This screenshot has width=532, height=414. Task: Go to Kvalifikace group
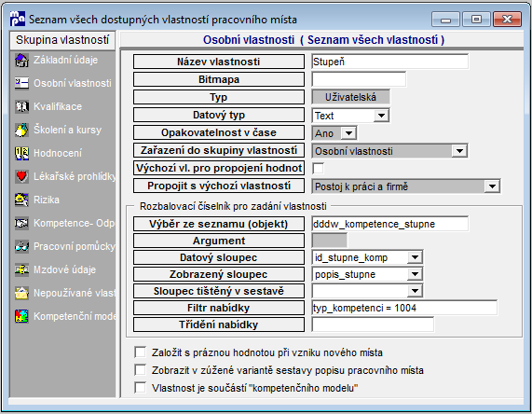pos(58,106)
